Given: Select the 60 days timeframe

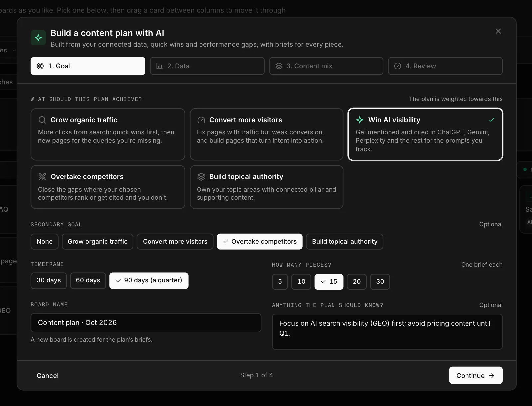Looking at the screenshot, I should (88, 281).
